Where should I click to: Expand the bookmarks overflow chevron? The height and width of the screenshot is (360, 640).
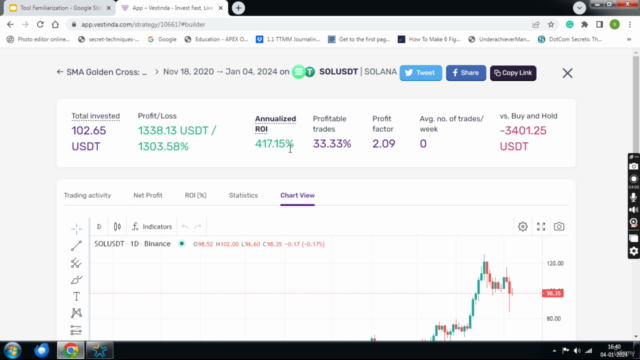[x=629, y=39]
